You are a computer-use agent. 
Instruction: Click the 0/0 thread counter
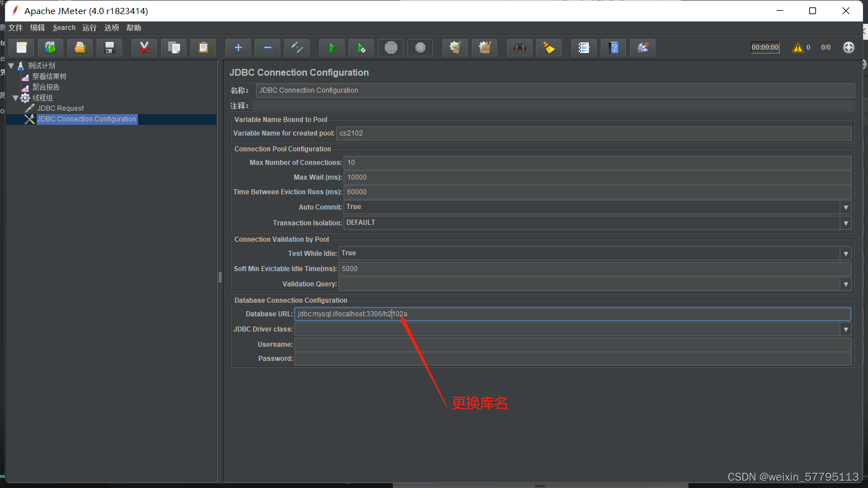(826, 47)
